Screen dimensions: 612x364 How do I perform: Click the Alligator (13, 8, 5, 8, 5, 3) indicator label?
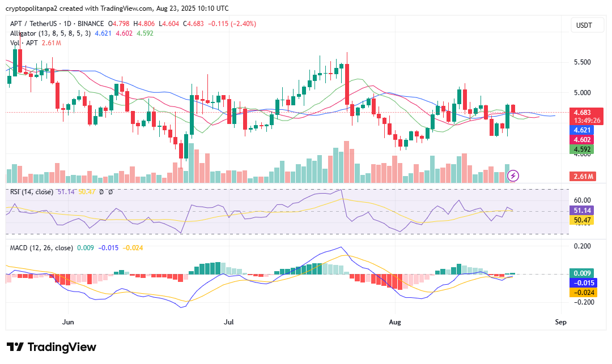pos(50,33)
